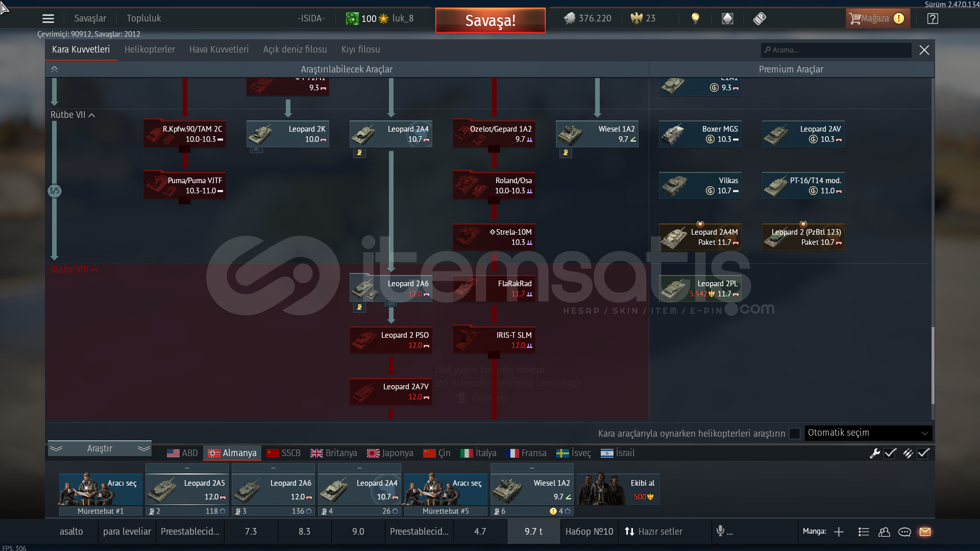Toggle the auto-repair checkbox beside wrench
This screenshot has width=980, height=551.
tap(890, 453)
